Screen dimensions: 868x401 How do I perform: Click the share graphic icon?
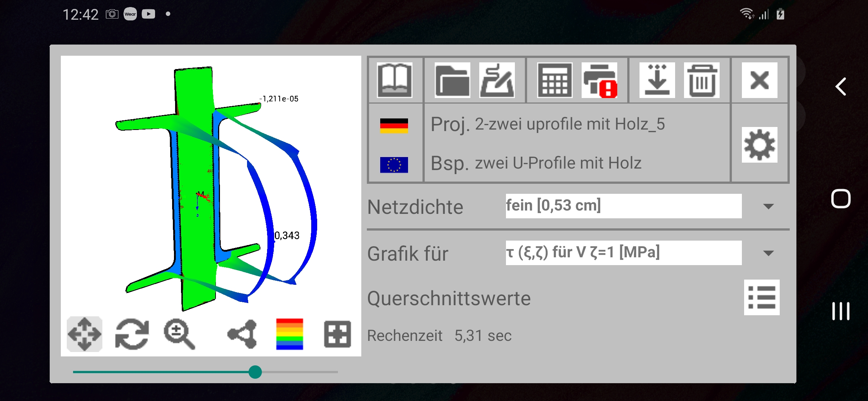pyautogui.click(x=242, y=334)
